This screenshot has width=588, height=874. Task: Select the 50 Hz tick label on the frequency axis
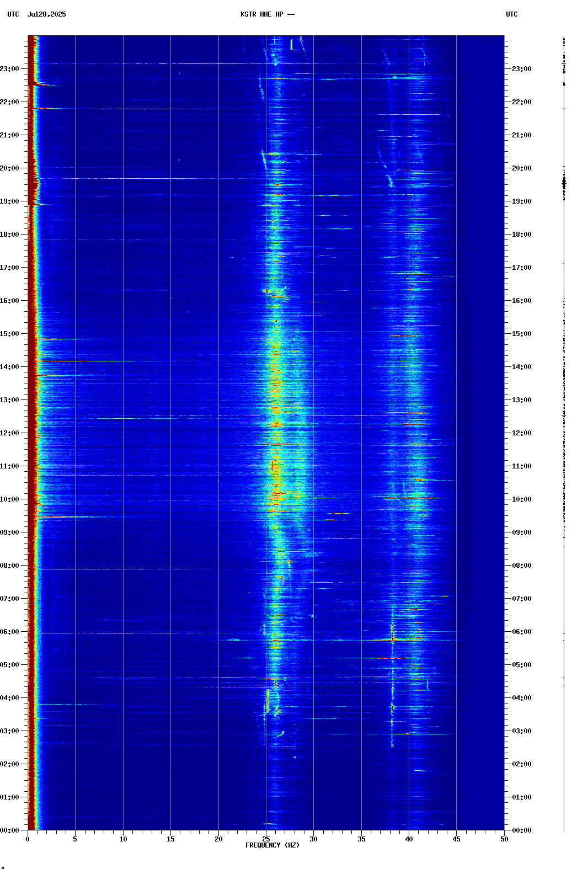[x=504, y=839]
